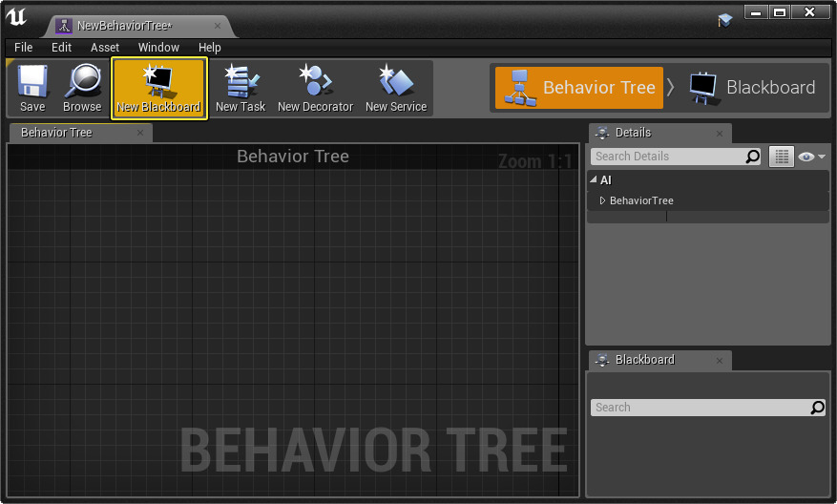Switch to Blackboard mode
This screenshot has width=837, height=504.
point(752,88)
